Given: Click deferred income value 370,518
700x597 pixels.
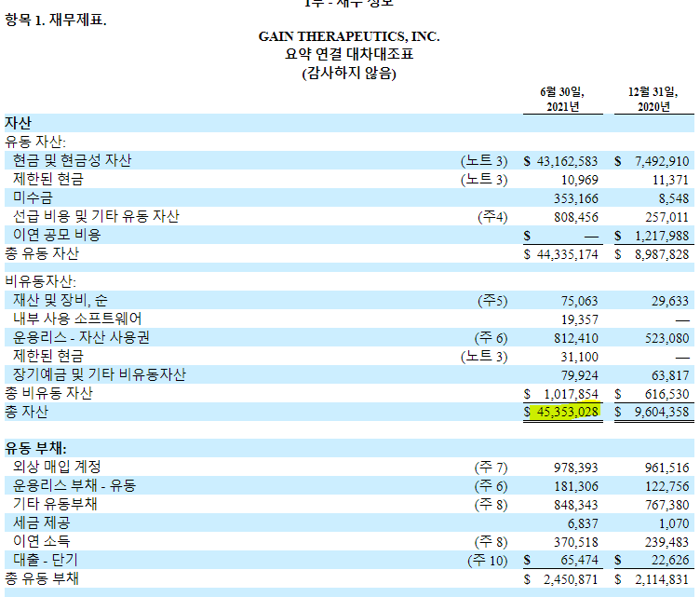Looking at the screenshot, I should [576, 543].
